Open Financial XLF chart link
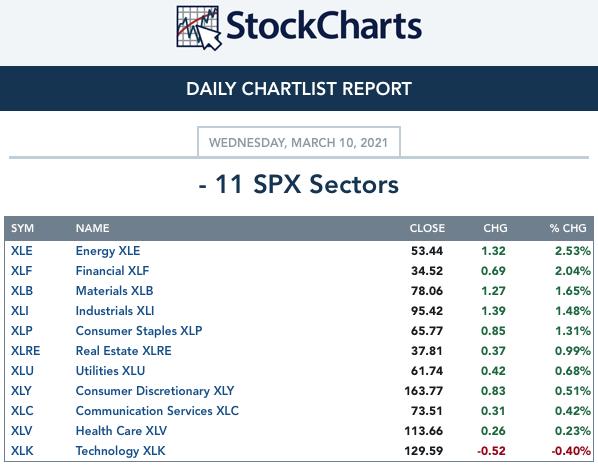This screenshot has height=465, width=598. 112,271
